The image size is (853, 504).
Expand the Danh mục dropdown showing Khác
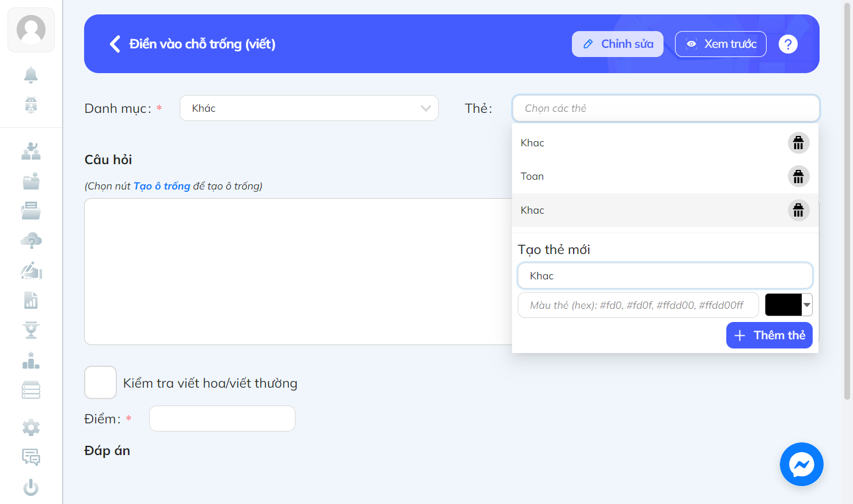[x=309, y=108]
